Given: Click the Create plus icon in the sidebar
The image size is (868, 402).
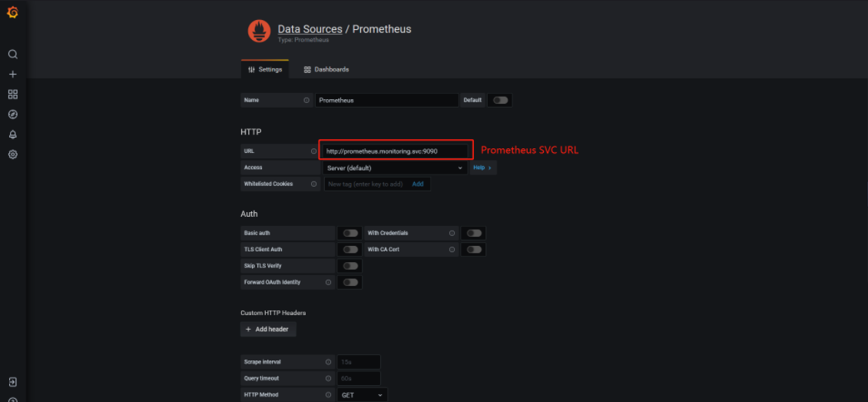Looking at the screenshot, I should click(x=12, y=75).
